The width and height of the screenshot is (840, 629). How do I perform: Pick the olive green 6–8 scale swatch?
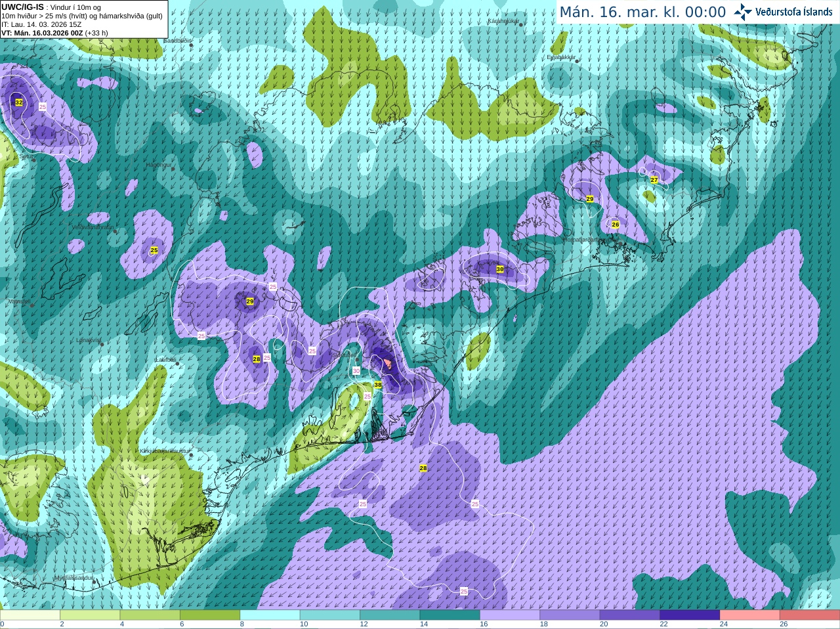210,615
